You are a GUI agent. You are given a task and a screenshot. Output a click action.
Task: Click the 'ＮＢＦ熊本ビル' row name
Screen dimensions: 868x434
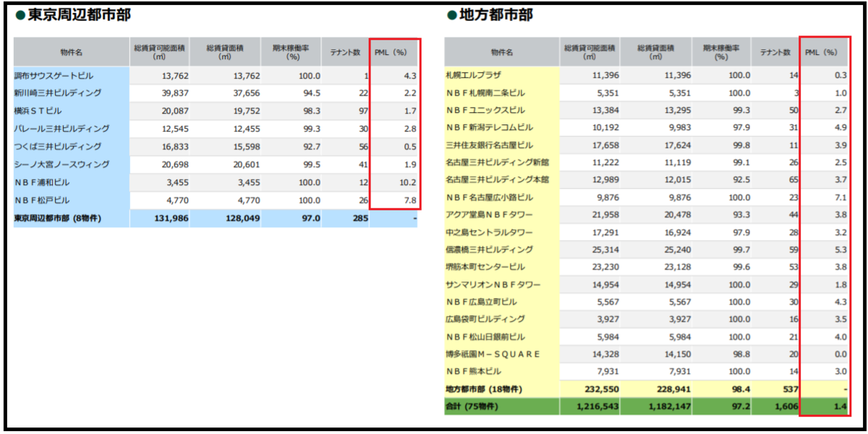coord(475,372)
